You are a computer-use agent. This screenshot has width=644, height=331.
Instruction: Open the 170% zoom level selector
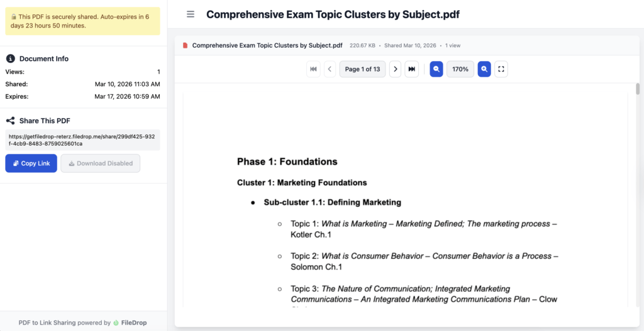pos(460,69)
